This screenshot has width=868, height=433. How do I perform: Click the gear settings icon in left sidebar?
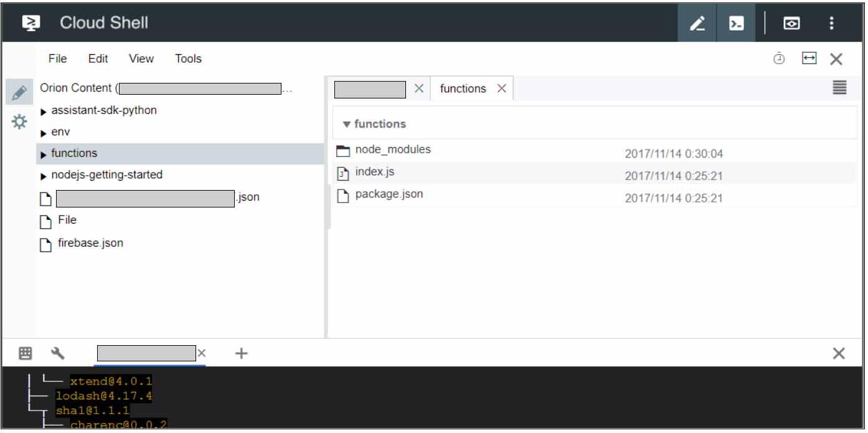[x=19, y=121]
